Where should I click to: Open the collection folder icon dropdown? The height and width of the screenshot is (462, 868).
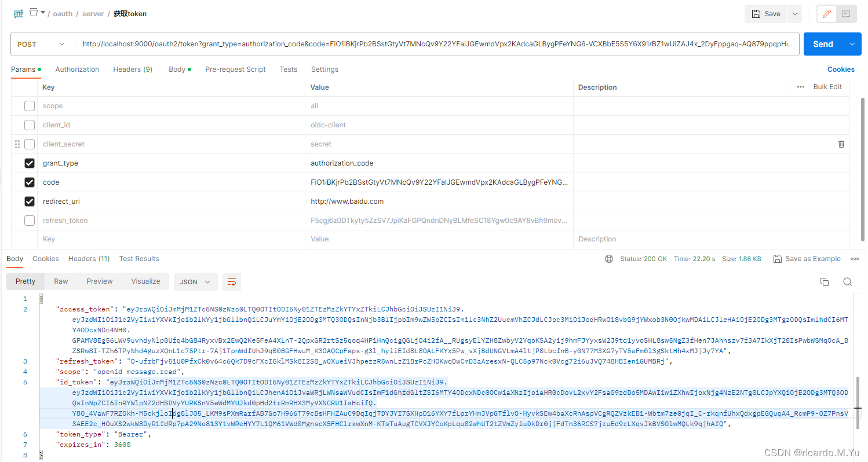[37, 13]
